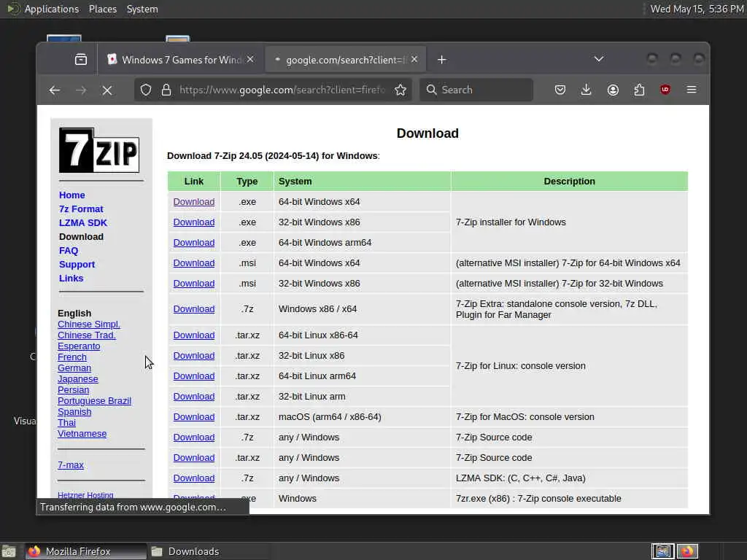The image size is (747, 560).
Task: Switch to Windows 7 Games tab
Action: coord(181,60)
